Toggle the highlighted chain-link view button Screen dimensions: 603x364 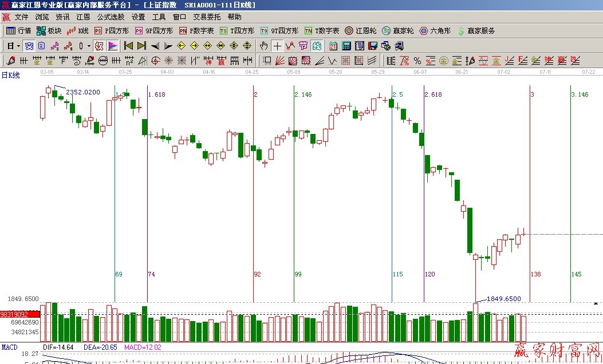coord(317,46)
